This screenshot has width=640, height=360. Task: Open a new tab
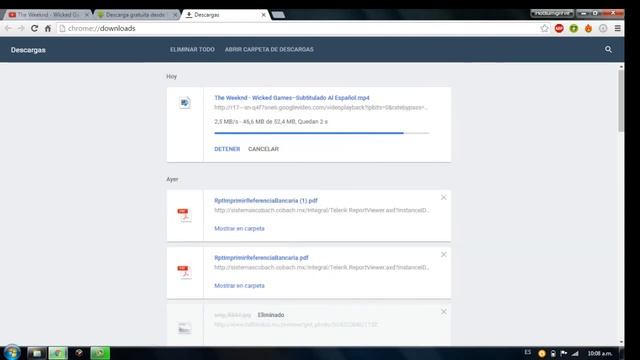coord(278,15)
